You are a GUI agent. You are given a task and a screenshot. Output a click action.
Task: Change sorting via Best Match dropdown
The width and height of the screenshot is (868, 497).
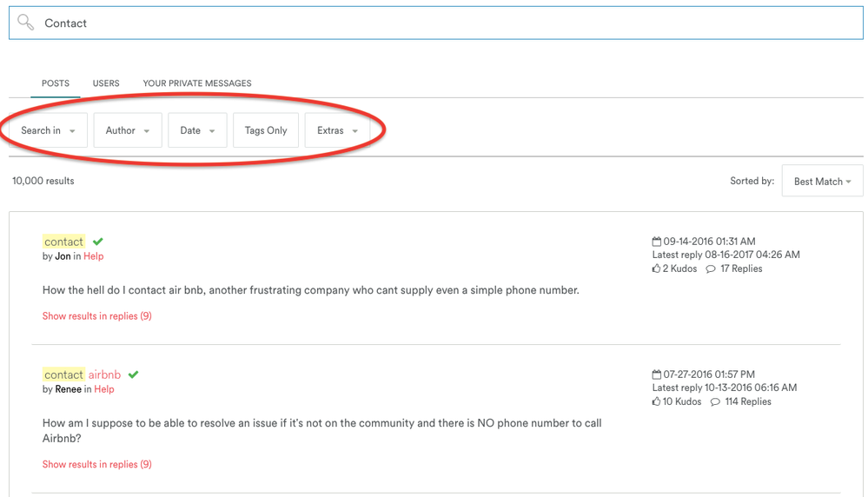[x=822, y=182]
